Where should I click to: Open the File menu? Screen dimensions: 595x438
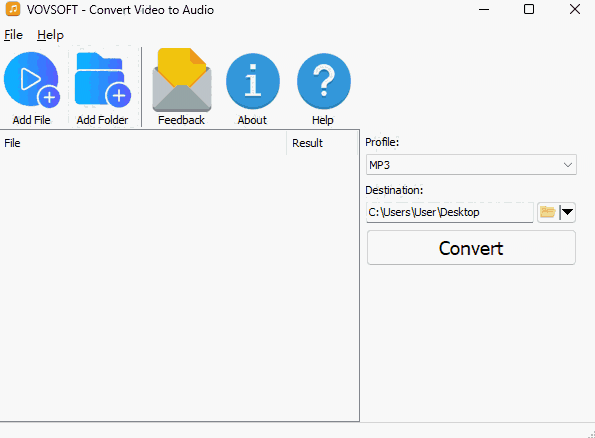[13, 35]
